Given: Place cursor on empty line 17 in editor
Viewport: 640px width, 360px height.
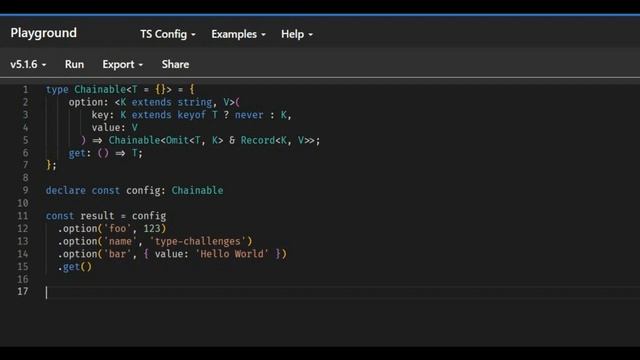Looking at the screenshot, I should click(343, 292).
